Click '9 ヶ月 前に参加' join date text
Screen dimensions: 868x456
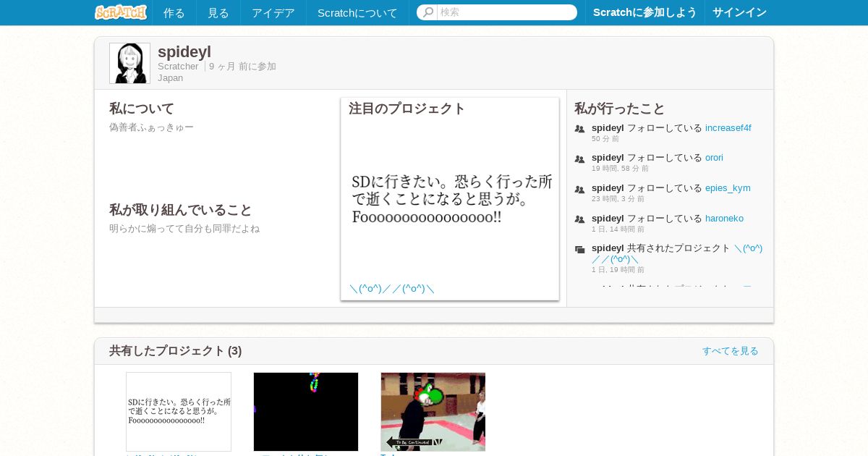(242, 67)
